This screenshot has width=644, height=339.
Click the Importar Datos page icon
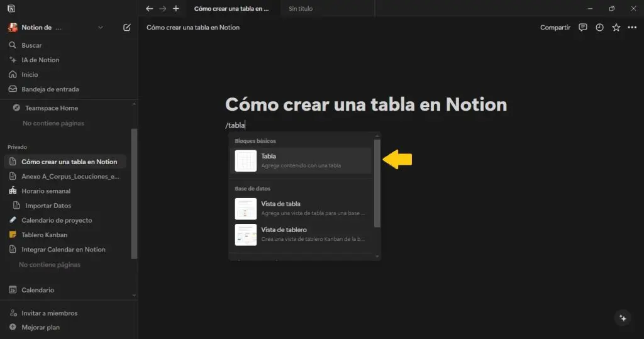(16, 205)
